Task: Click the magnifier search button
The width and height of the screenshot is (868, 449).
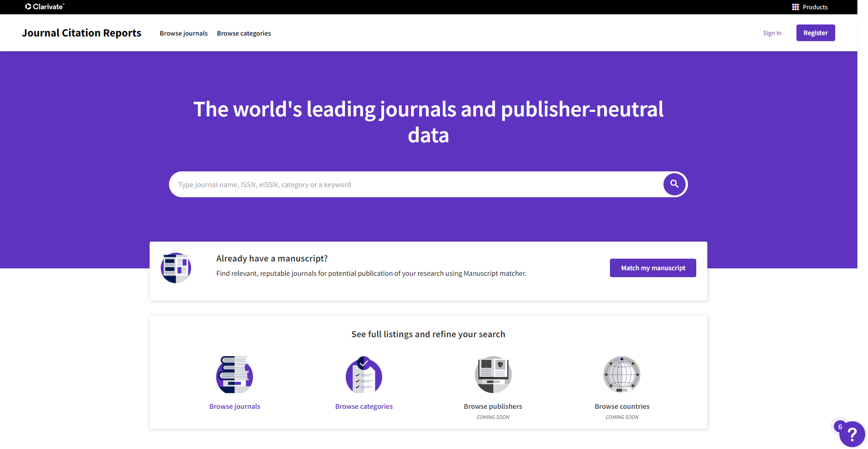Action: click(x=675, y=184)
